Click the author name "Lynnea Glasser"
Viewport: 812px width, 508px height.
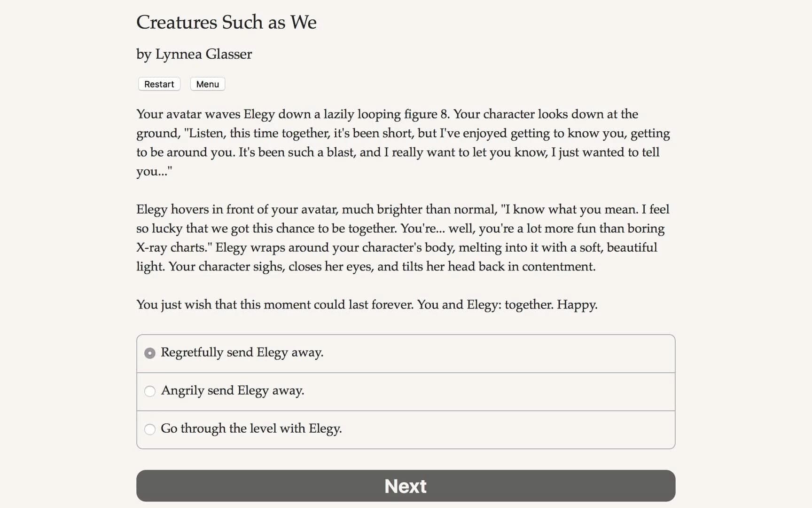coord(194,54)
